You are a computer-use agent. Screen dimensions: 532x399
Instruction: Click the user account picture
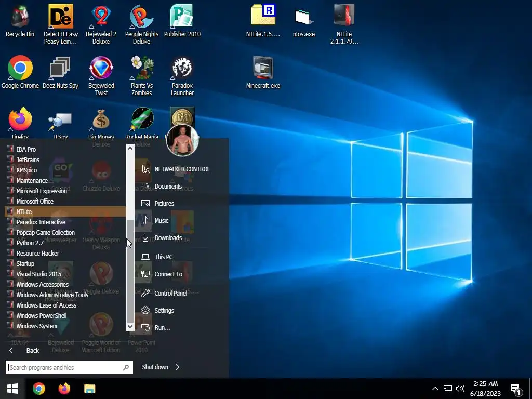[x=182, y=140]
